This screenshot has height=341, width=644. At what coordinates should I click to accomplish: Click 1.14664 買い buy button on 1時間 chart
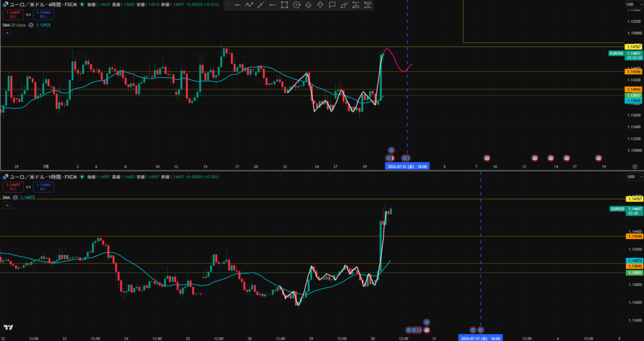pyautogui.click(x=43, y=187)
